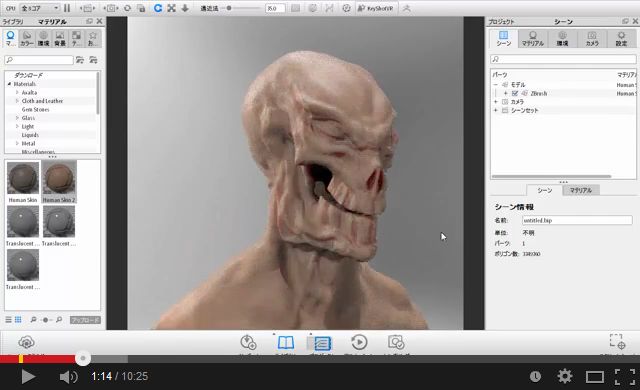Open the カラー tab in the library panel
This screenshot has height=390, width=640.
click(x=27, y=38)
